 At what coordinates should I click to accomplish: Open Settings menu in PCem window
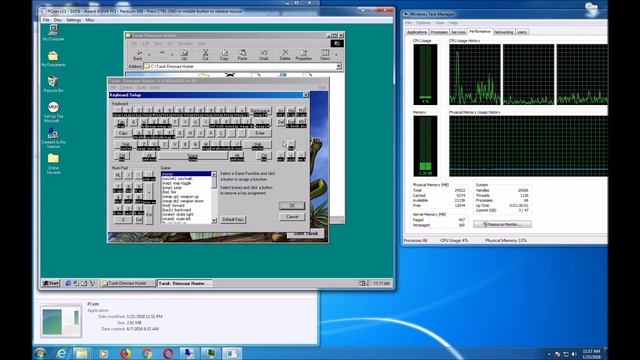(x=73, y=20)
